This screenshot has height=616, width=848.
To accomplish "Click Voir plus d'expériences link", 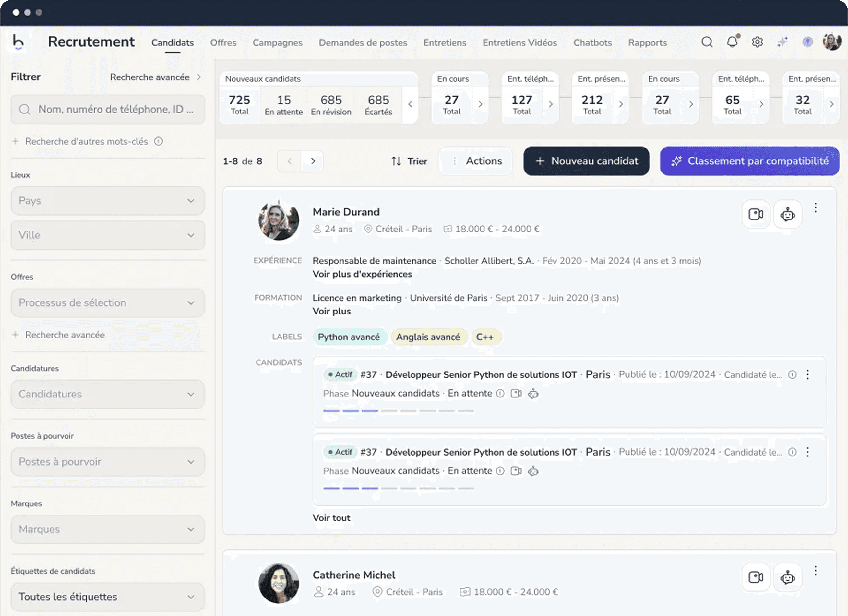I will point(362,274).
